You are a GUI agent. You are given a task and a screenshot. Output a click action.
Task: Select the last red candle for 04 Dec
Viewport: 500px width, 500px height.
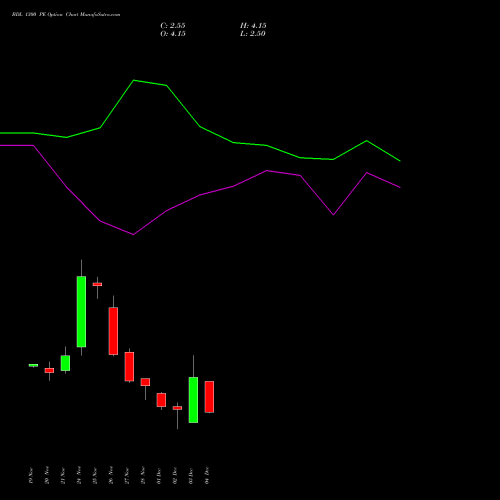pyautogui.click(x=209, y=397)
